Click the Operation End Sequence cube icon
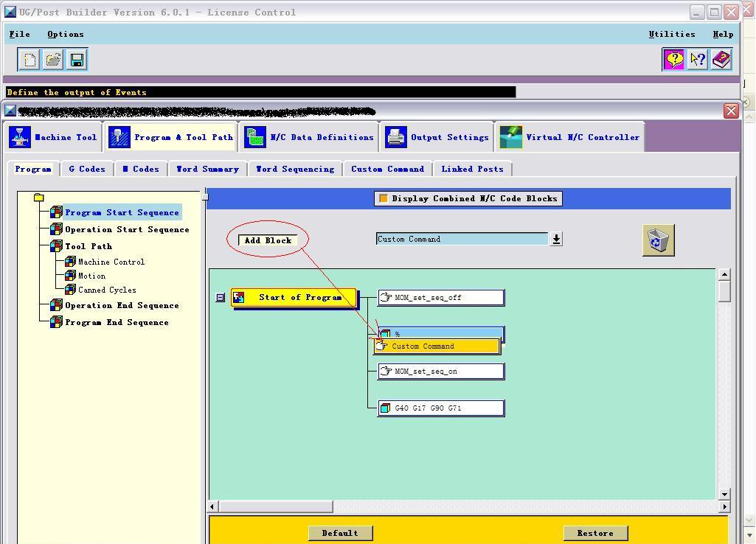 point(56,305)
